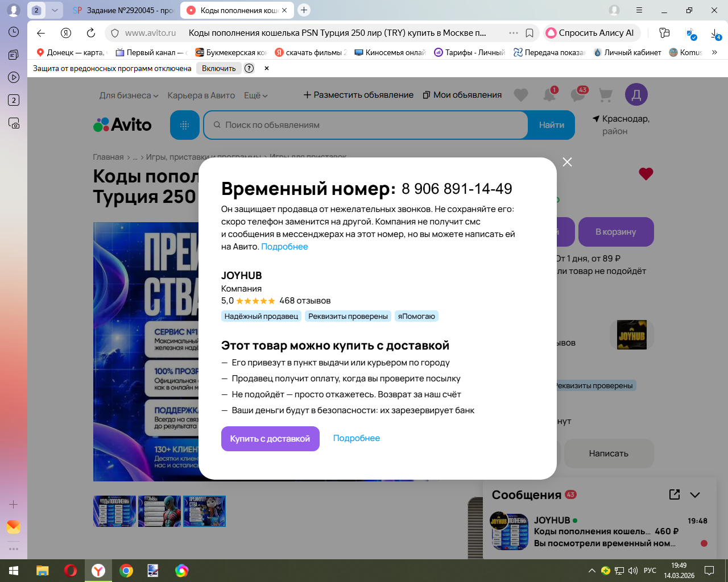Open the third listing thumbnail
This screenshot has width=728, height=582.
pyautogui.click(x=205, y=511)
